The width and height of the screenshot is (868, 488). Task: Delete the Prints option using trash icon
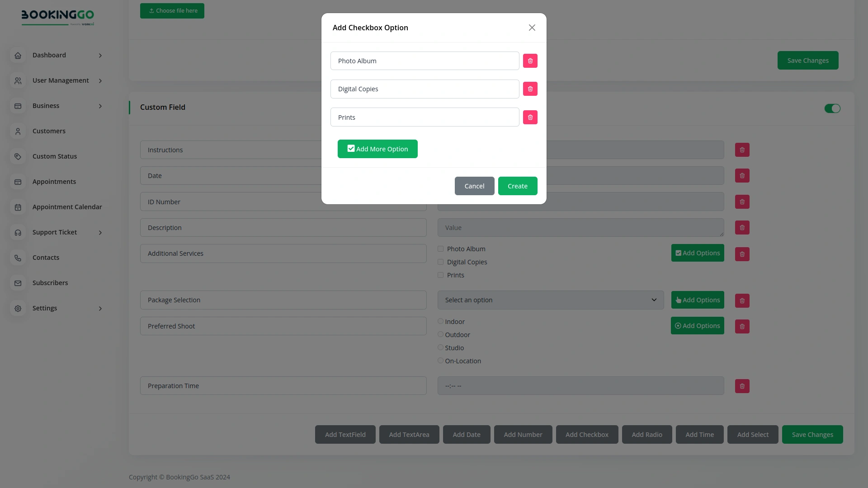(x=530, y=117)
